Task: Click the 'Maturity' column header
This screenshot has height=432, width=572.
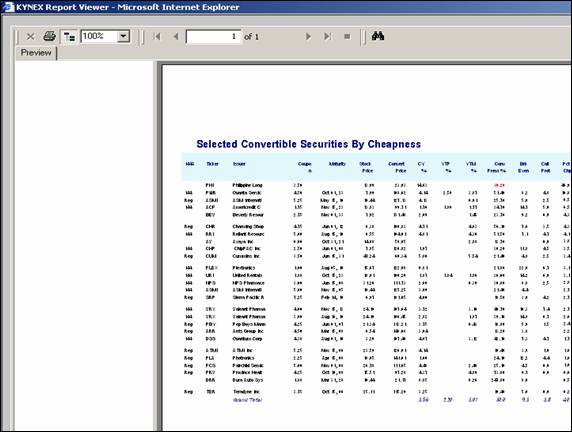Action: click(337, 164)
